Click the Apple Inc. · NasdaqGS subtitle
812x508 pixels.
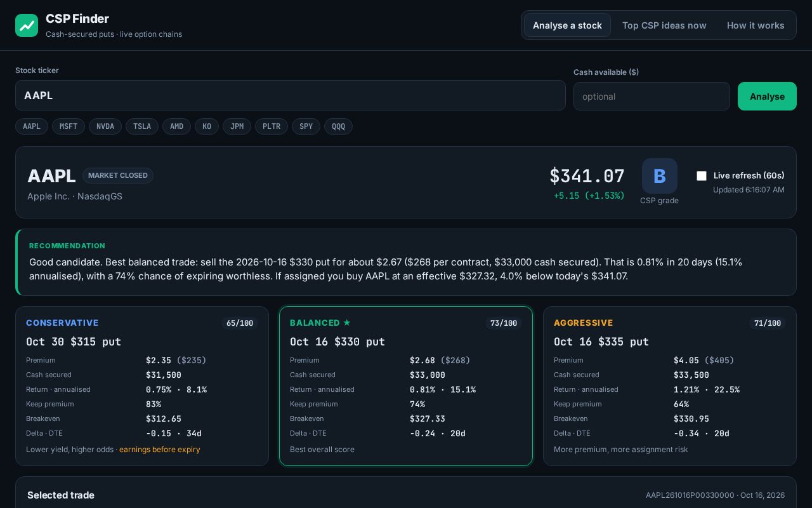pyautogui.click(x=75, y=196)
